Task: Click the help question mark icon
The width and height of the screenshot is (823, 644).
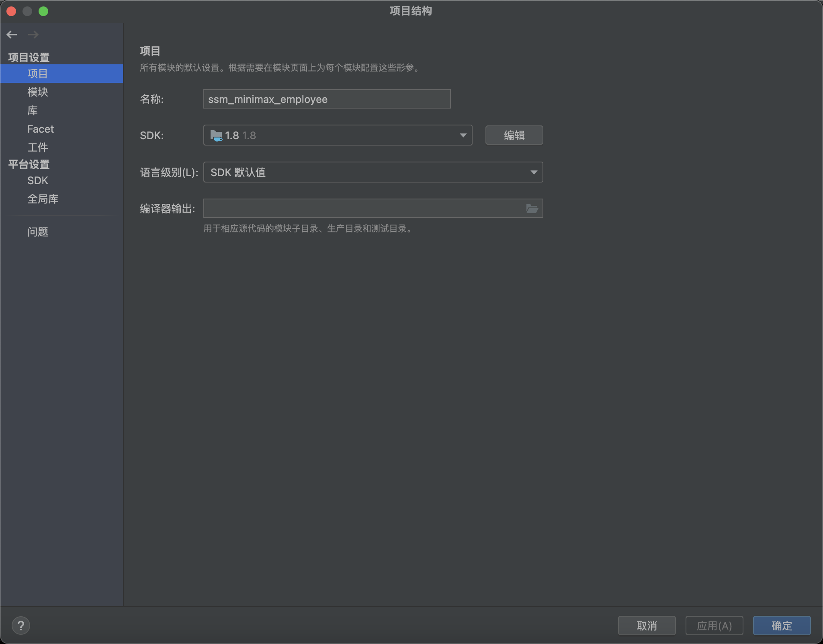Action: click(21, 626)
